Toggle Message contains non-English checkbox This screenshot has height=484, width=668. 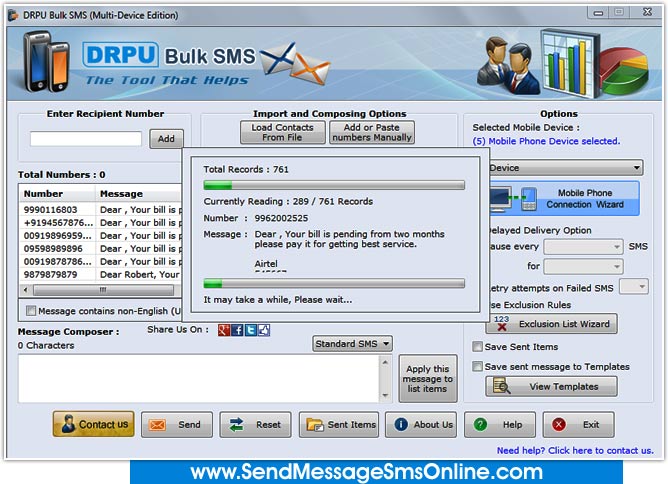click(x=31, y=311)
